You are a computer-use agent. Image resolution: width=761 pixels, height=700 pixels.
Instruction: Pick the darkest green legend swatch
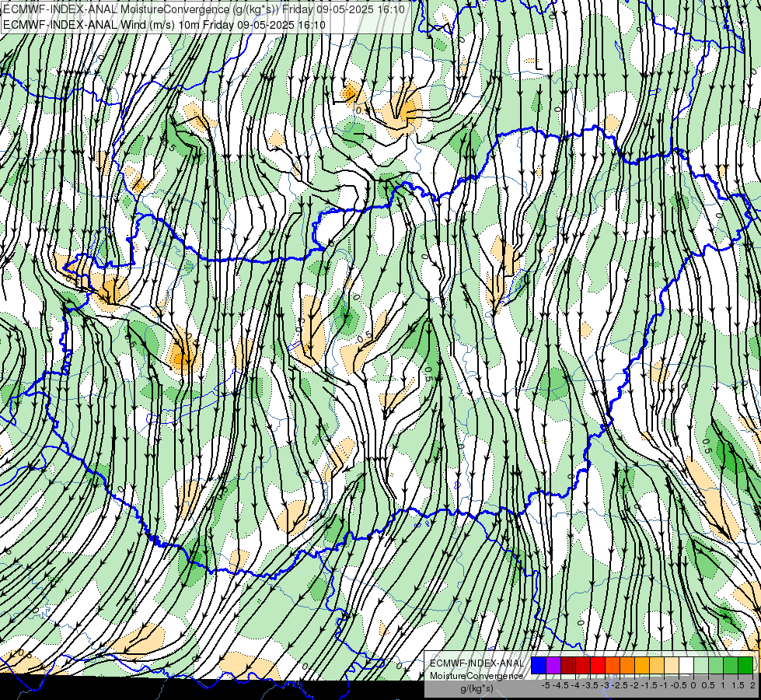click(x=745, y=665)
